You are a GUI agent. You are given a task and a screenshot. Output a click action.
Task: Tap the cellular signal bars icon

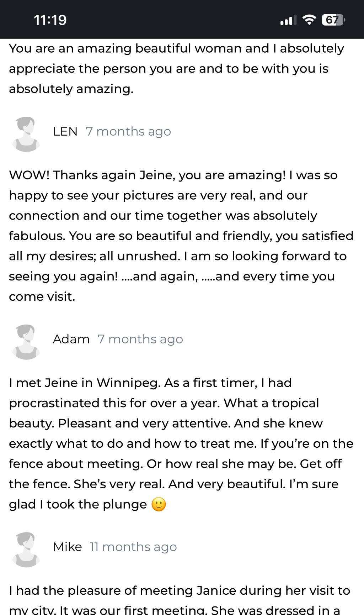[x=288, y=20]
